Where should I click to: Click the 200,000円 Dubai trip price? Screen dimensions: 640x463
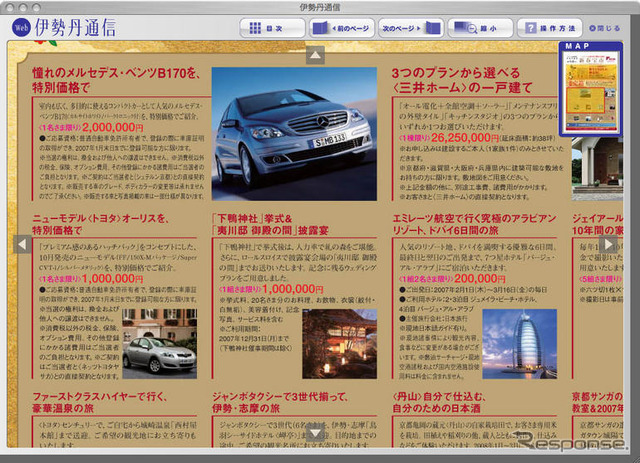coord(480,278)
